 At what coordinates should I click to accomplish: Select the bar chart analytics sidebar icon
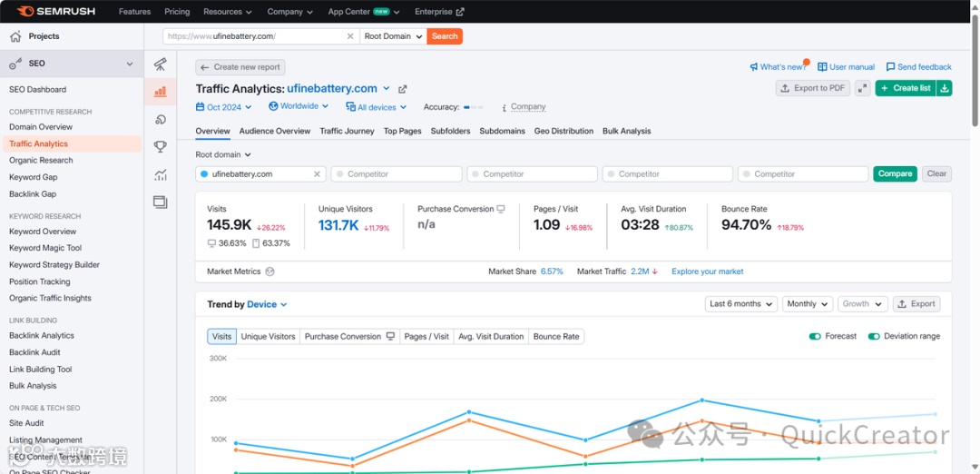160,92
